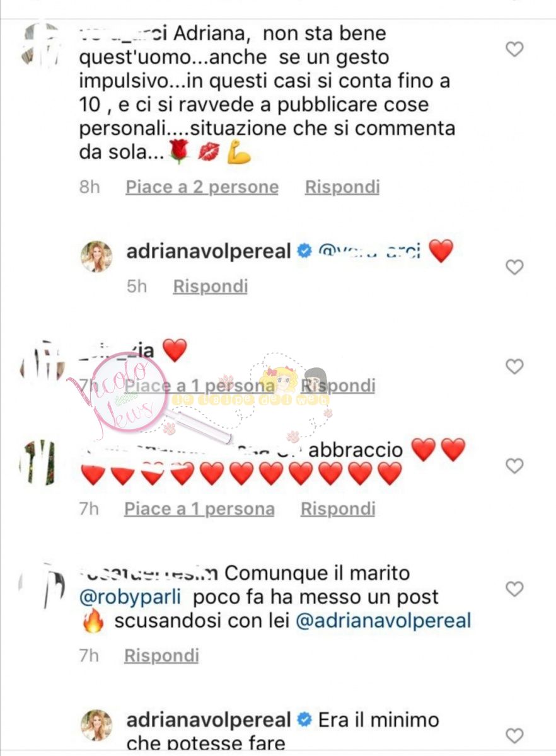Image resolution: width=556 pixels, height=756 pixels.
Task: Tap heart icon on single red heart comment
Action: [515, 366]
